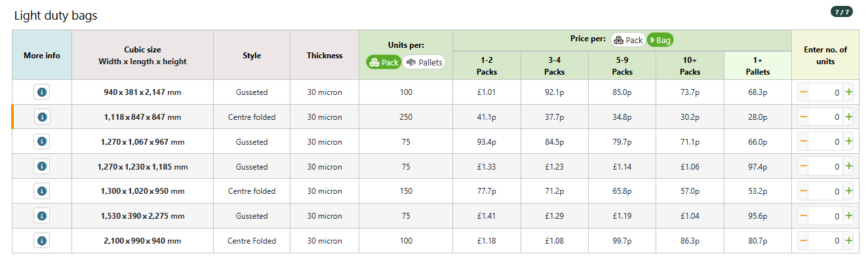
Task: Click the 7 / 7 count badge
Action: coord(840,12)
